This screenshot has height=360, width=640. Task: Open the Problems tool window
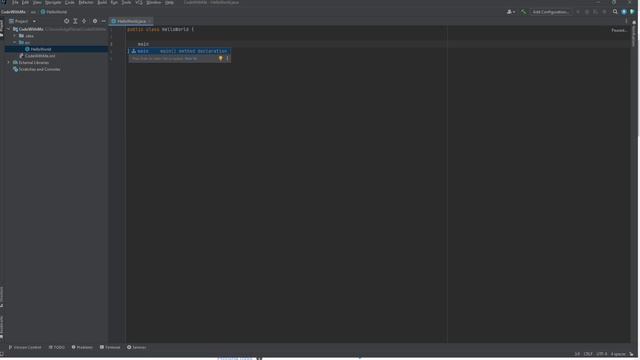click(82, 347)
